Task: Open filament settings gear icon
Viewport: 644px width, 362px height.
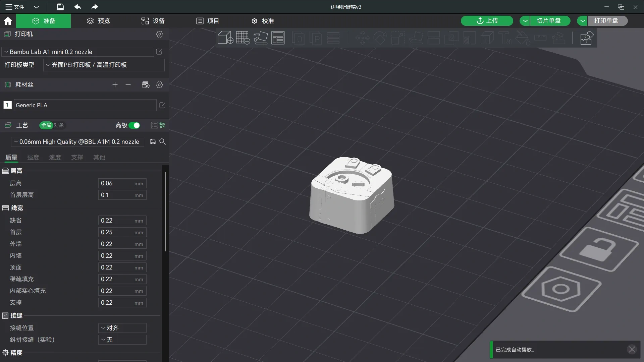Action: pos(159,85)
